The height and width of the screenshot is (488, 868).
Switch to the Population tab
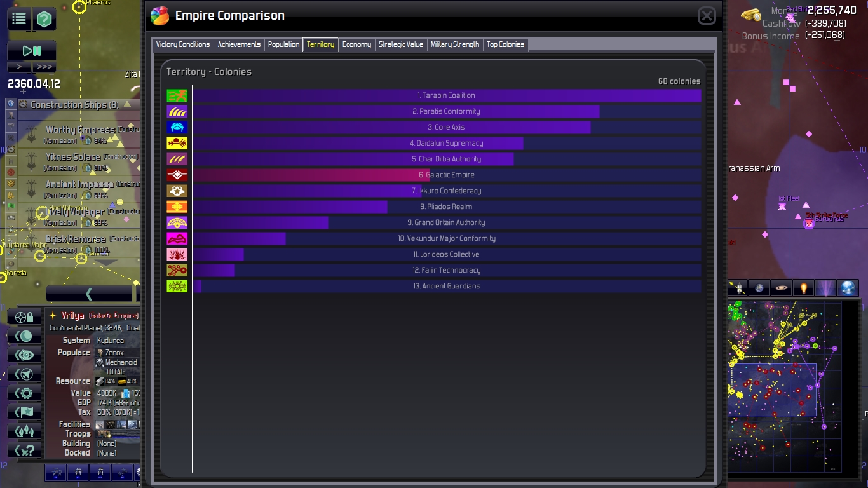(283, 44)
